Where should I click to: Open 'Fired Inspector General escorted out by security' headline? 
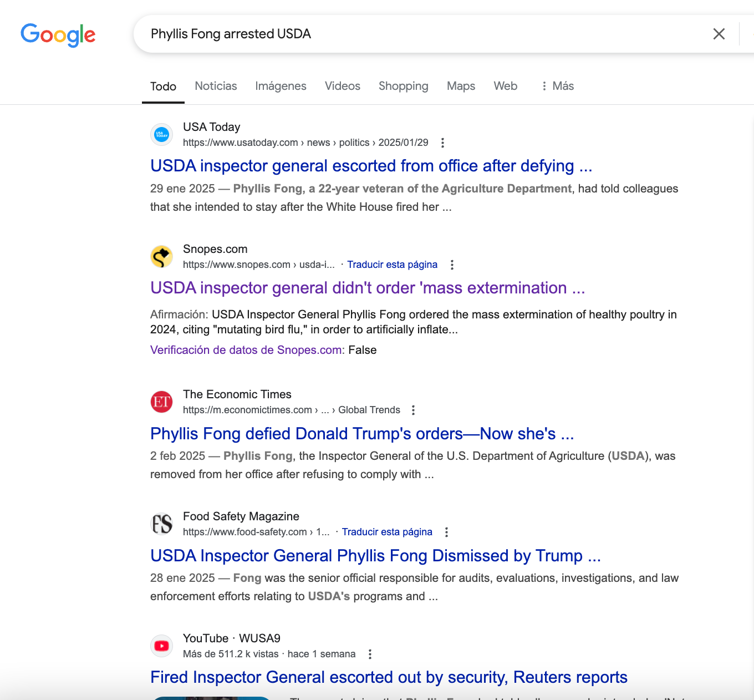pyautogui.click(x=389, y=677)
